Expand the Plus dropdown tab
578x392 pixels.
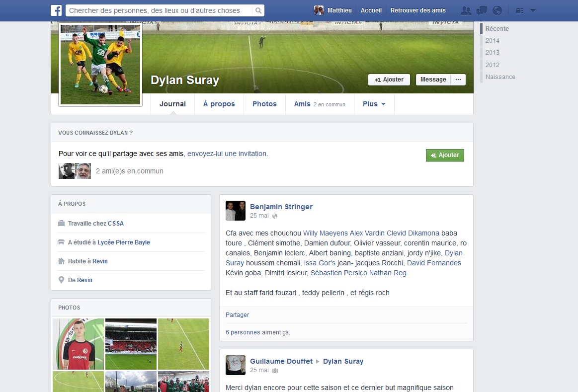pos(374,104)
